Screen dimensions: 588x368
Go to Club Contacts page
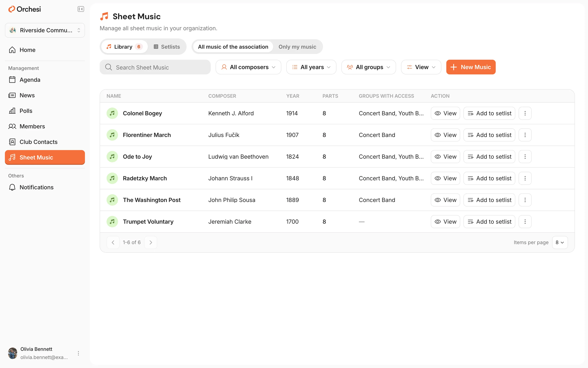pos(45,142)
